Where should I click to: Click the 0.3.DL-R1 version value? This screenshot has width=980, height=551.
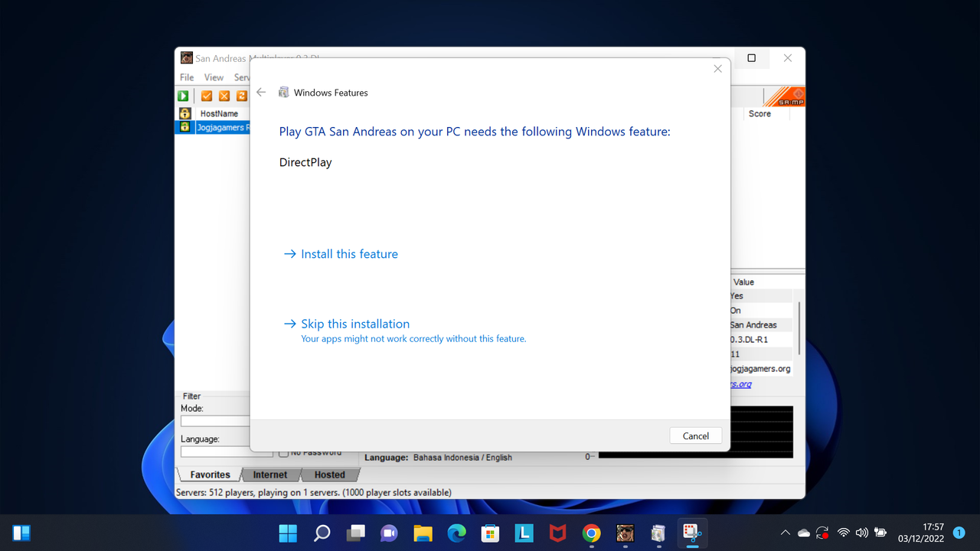(749, 339)
